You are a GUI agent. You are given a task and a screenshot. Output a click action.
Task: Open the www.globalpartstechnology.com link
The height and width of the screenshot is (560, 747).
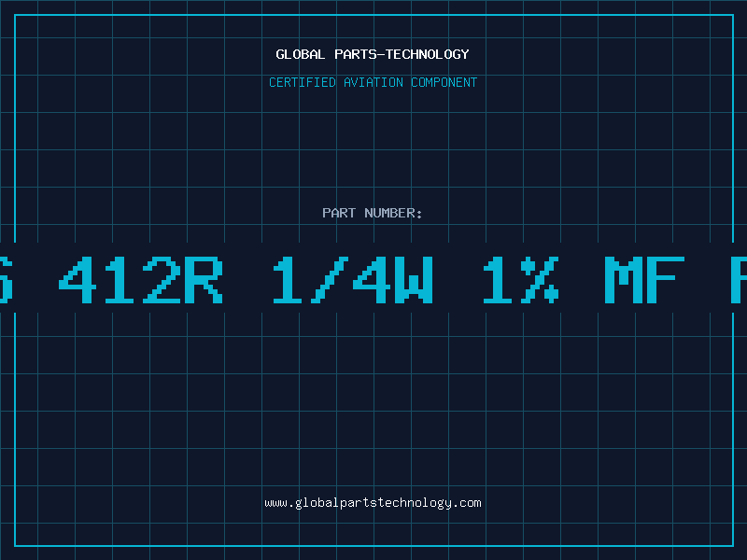(373, 503)
